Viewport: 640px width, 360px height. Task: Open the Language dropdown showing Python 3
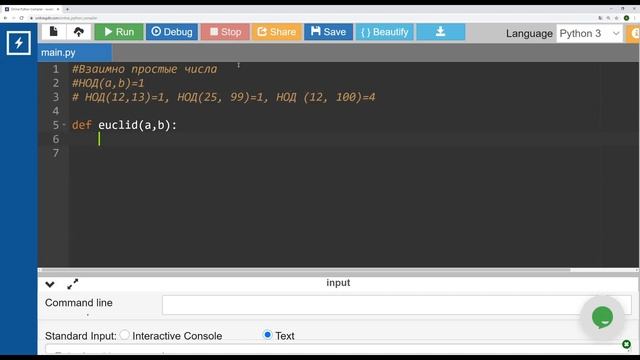coord(589,33)
